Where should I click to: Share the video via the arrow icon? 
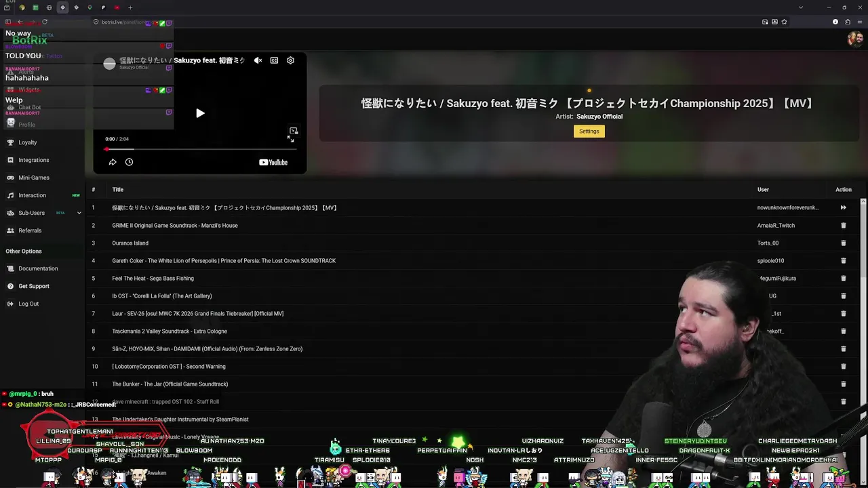[x=113, y=162]
